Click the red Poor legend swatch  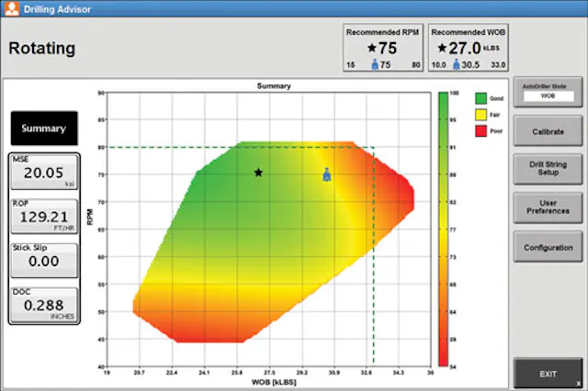point(481,131)
